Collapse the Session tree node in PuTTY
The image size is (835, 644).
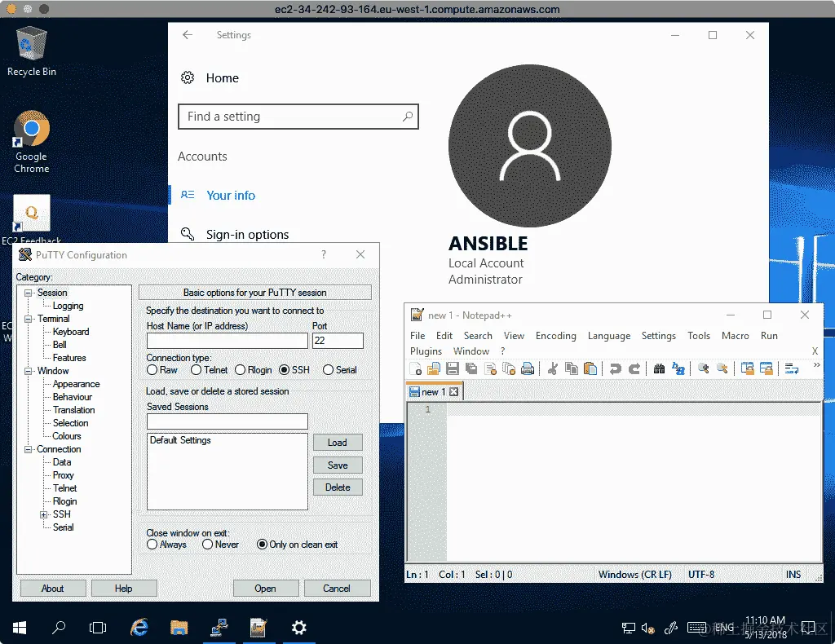[x=29, y=293]
